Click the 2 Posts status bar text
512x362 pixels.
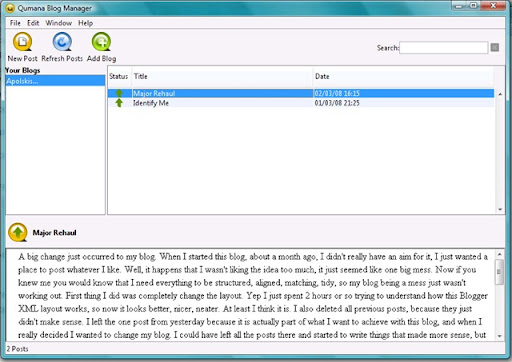click(x=17, y=349)
